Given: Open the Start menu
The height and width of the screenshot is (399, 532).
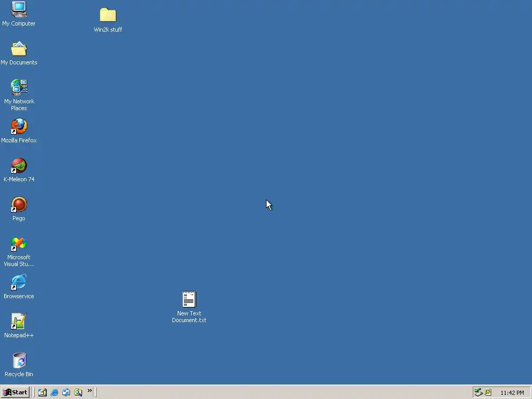Looking at the screenshot, I should (x=15, y=392).
